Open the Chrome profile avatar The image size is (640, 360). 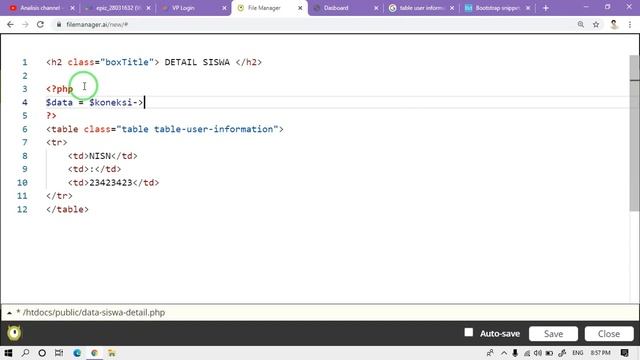coord(613,24)
